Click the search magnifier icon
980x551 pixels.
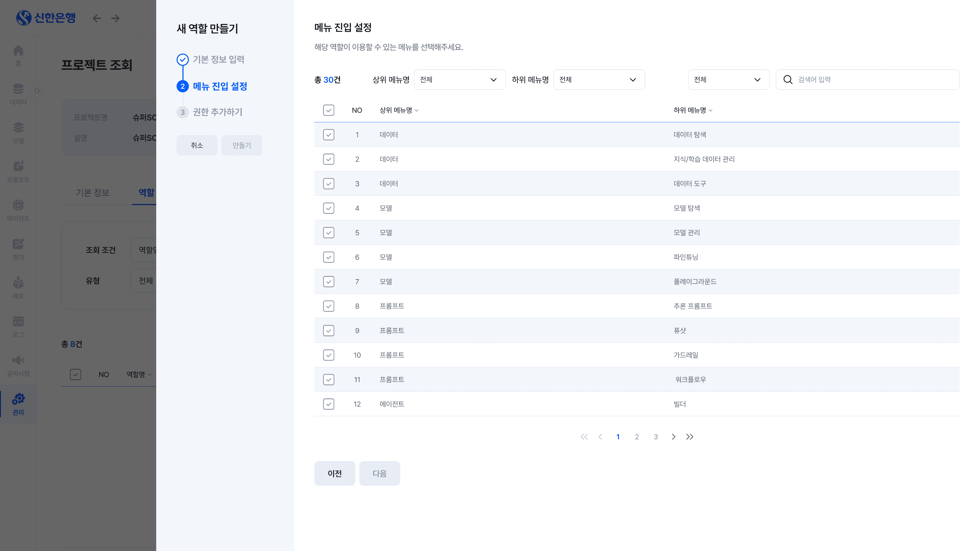click(x=787, y=79)
